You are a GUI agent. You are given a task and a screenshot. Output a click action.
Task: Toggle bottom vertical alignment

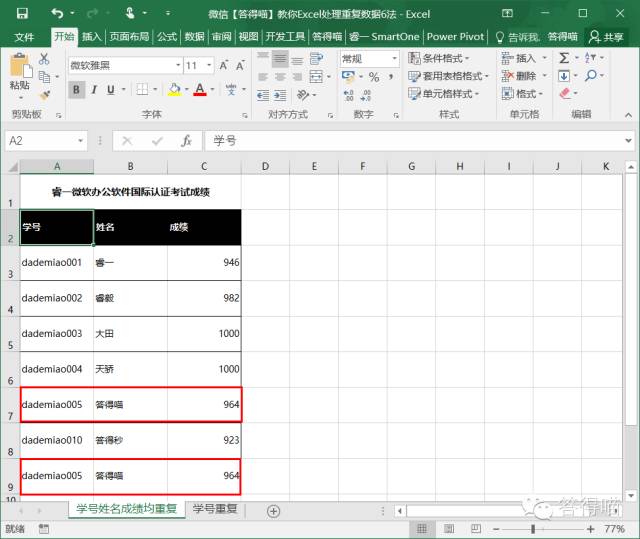pos(297,60)
